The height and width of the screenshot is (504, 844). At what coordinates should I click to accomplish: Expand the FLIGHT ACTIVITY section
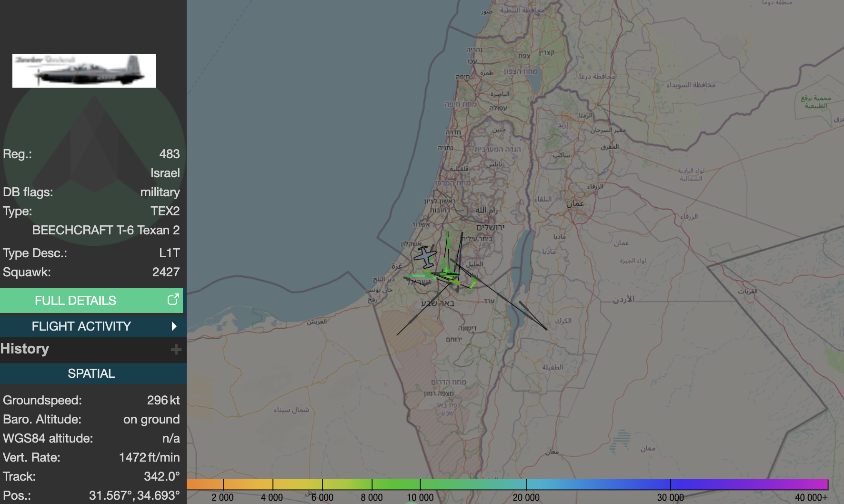81,326
